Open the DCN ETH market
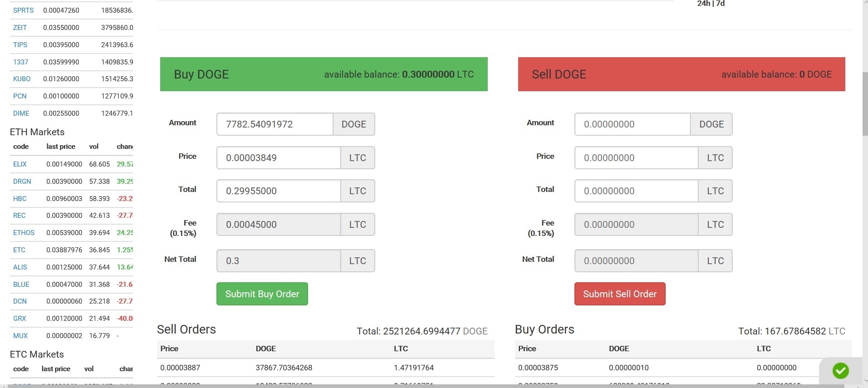The height and width of the screenshot is (388, 868). click(20, 301)
